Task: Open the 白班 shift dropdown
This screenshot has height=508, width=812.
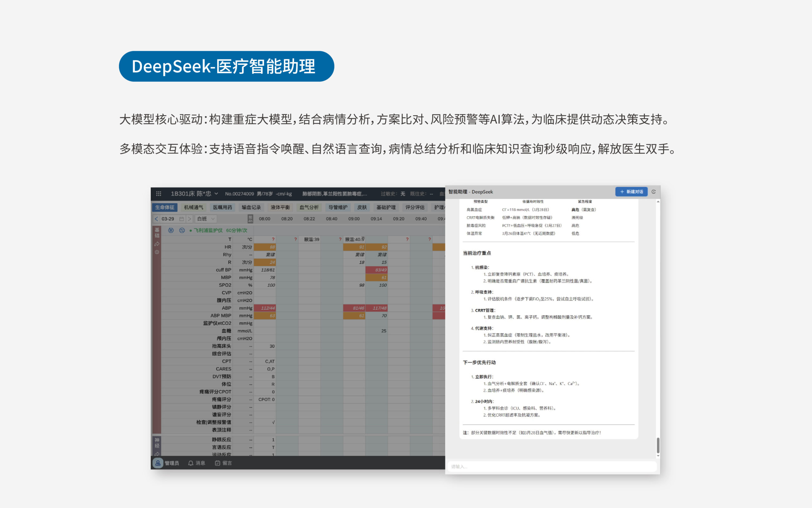Action: pyautogui.click(x=206, y=219)
